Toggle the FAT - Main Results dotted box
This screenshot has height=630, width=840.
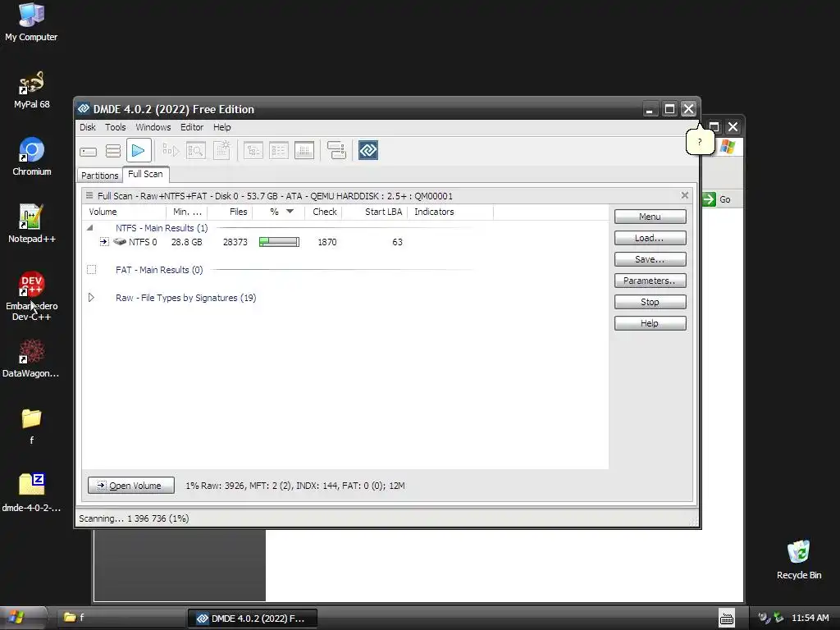pos(92,269)
